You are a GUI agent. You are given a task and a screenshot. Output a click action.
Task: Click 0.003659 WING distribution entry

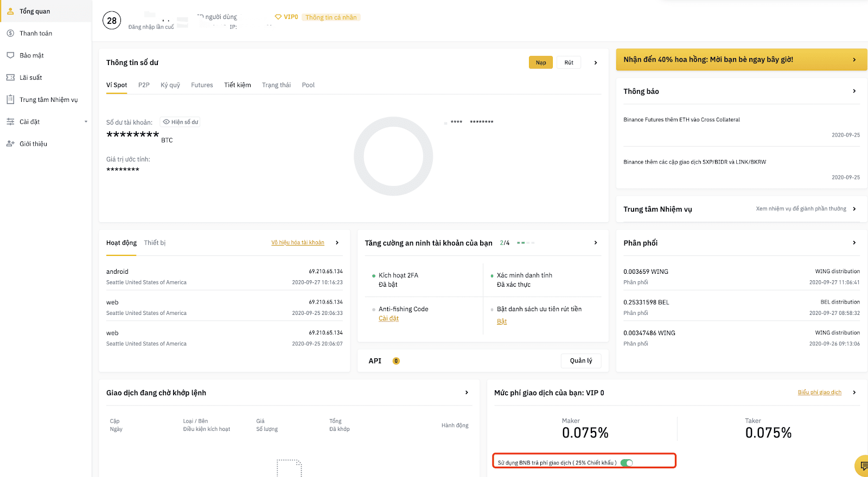pos(742,276)
